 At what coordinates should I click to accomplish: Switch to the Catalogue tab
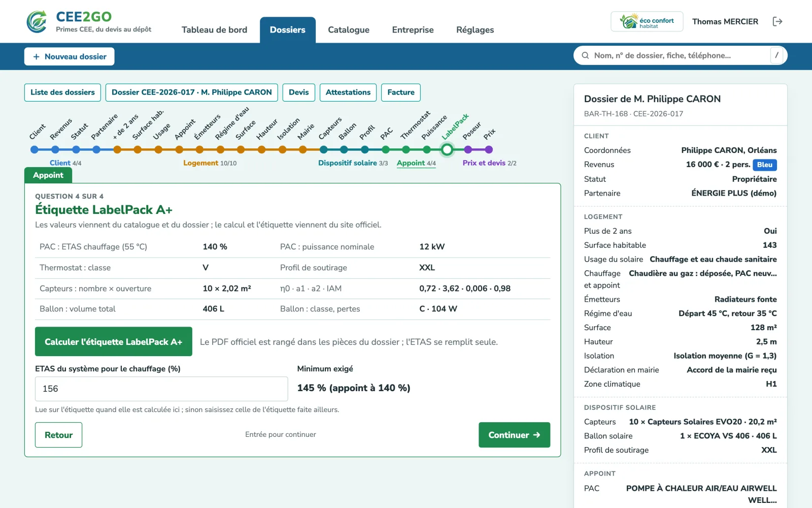click(349, 29)
